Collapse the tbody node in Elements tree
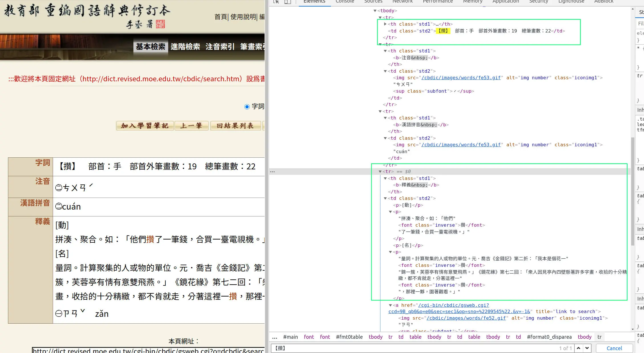Screen dimensions: 644x353 (x=375, y=11)
